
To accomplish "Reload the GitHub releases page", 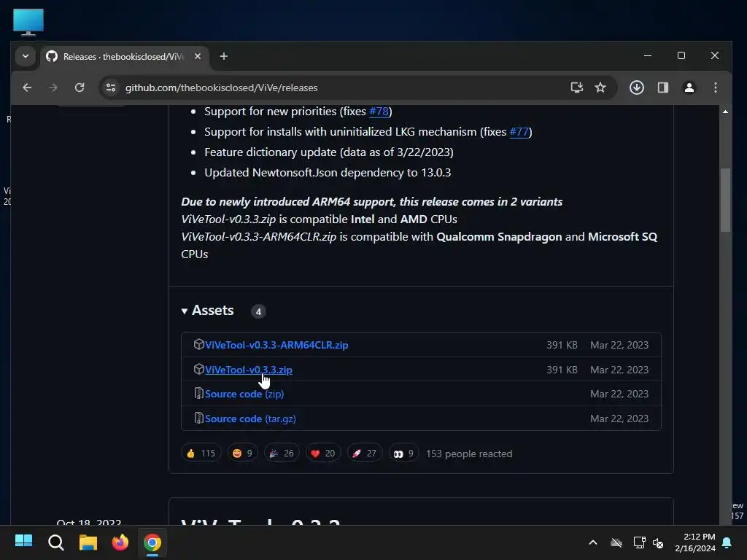I will coord(80,87).
